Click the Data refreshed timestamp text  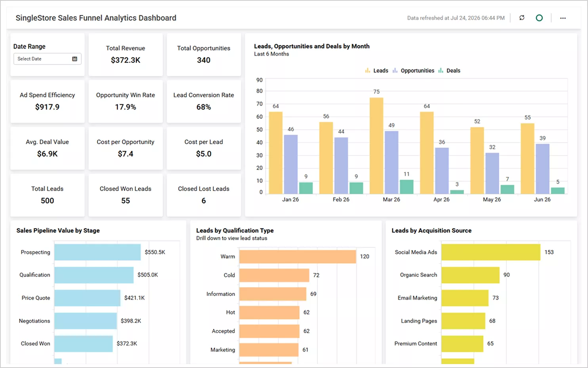456,18
